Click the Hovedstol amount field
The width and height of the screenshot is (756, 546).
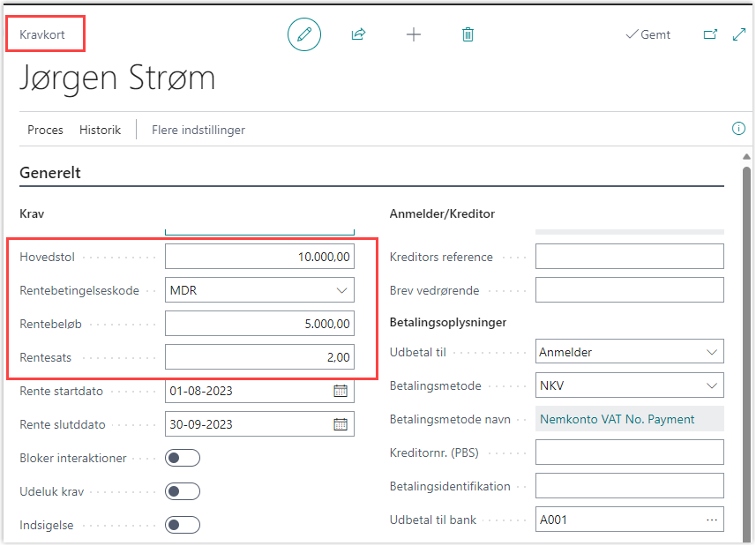(x=259, y=257)
